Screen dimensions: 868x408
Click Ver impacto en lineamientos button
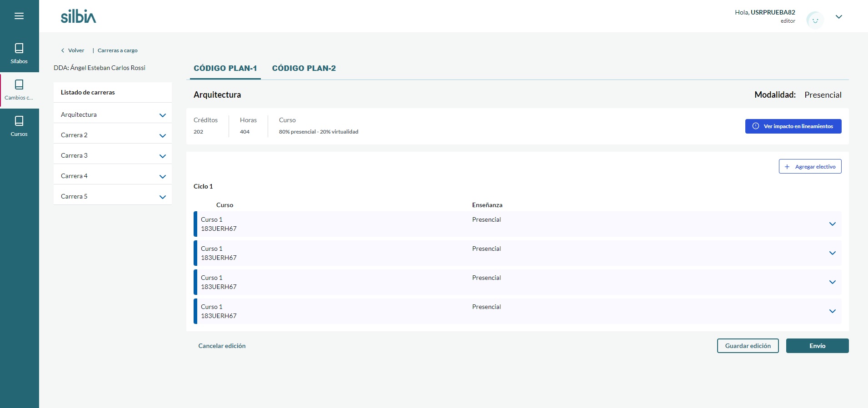tap(793, 126)
